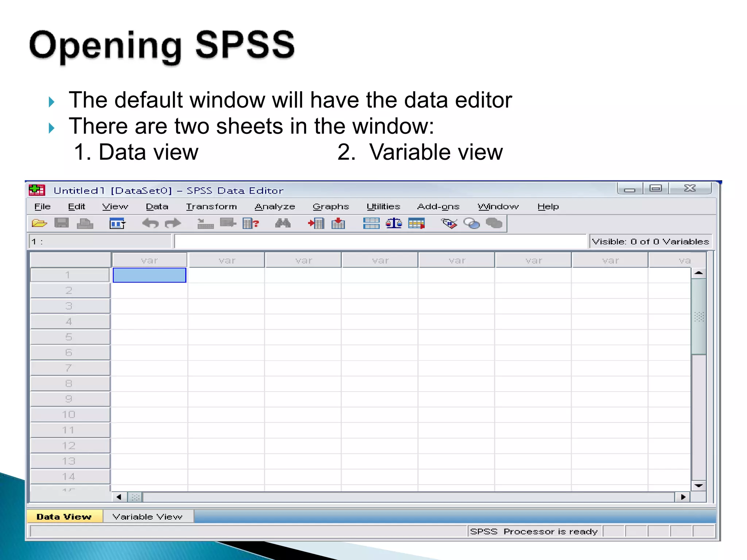Click the Open File folder icon

[x=39, y=223]
